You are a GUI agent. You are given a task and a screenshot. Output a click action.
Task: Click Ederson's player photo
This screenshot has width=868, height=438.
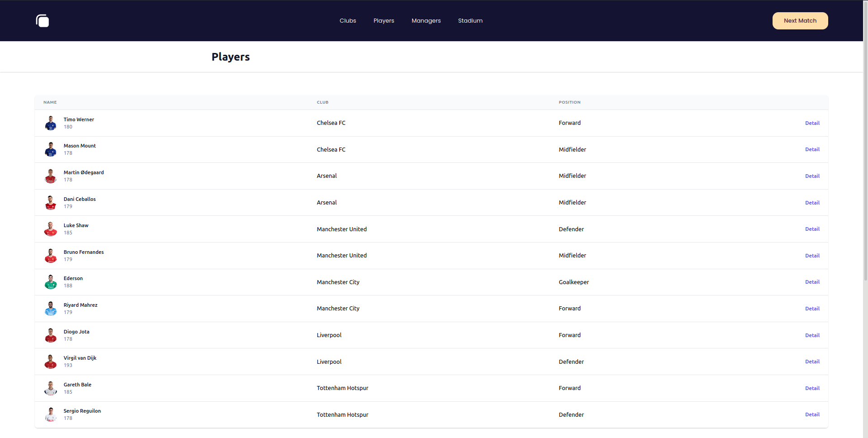[50, 281]
